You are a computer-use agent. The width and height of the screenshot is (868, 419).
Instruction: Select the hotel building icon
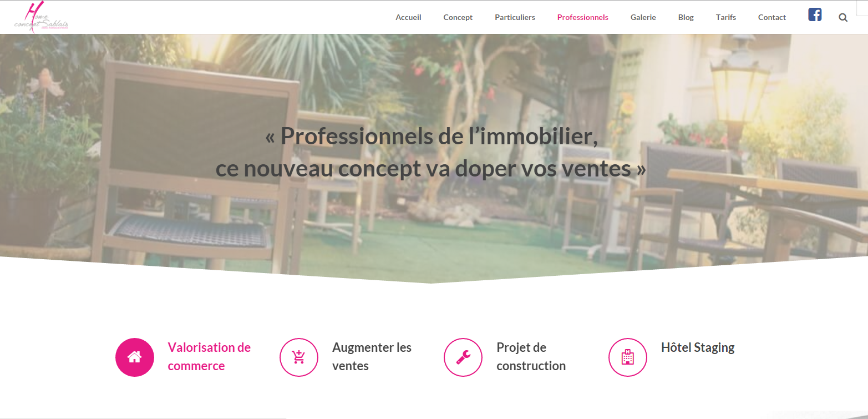click(x=628, y=357)
